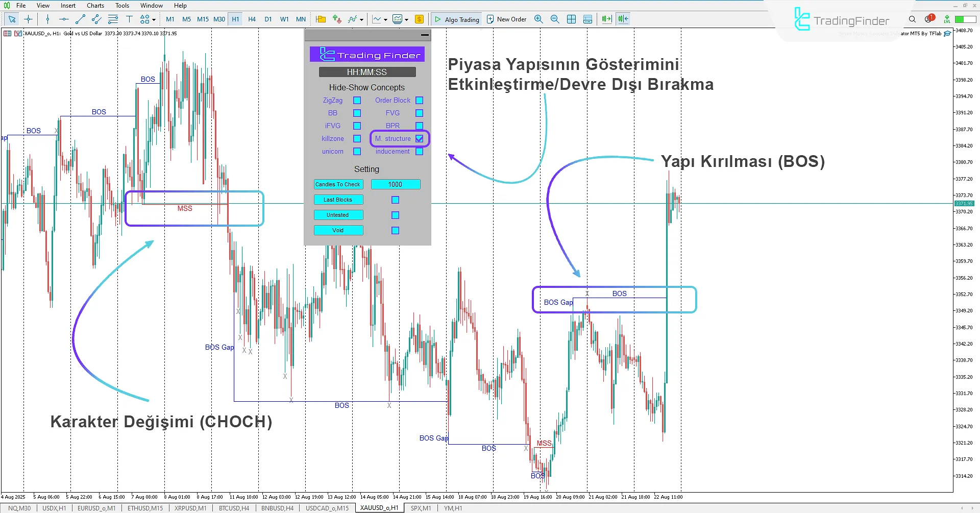Screen dimensions: 980x513
Task: Select the Trendline drawing tool
Action: [80, 19]
